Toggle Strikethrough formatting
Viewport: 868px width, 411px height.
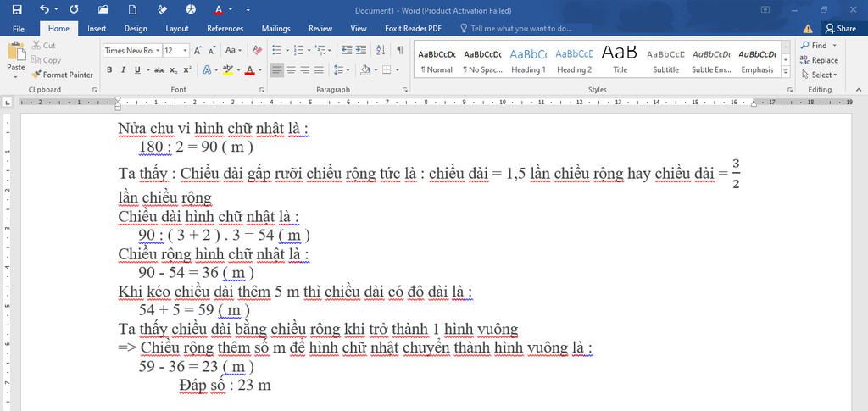click(159, 69)
